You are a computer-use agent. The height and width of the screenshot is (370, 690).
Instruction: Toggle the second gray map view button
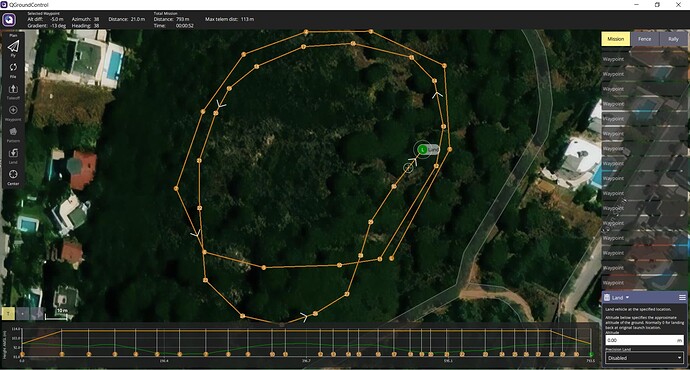click(x=23, y=313)
